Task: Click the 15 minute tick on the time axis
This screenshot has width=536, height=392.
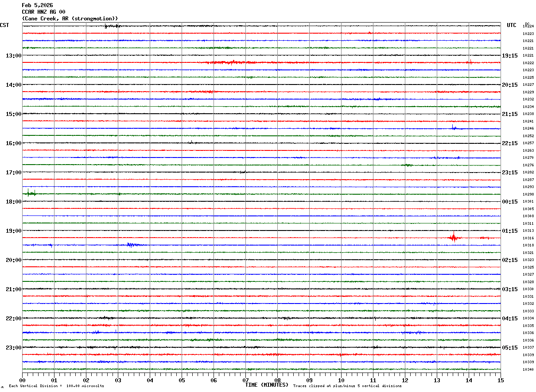Action: tap(500, 380)
